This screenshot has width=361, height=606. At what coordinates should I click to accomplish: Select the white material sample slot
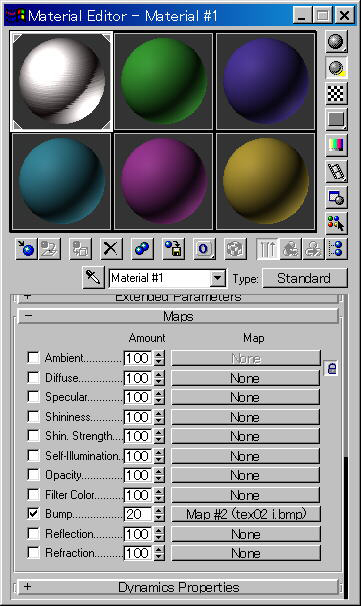(x=61, y=81)
